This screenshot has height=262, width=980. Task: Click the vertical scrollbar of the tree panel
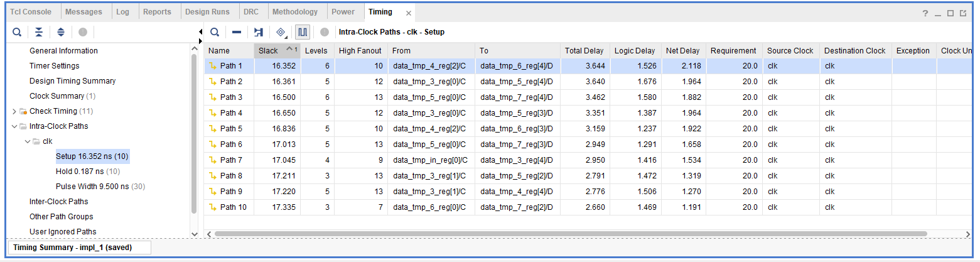pos(194,135)
